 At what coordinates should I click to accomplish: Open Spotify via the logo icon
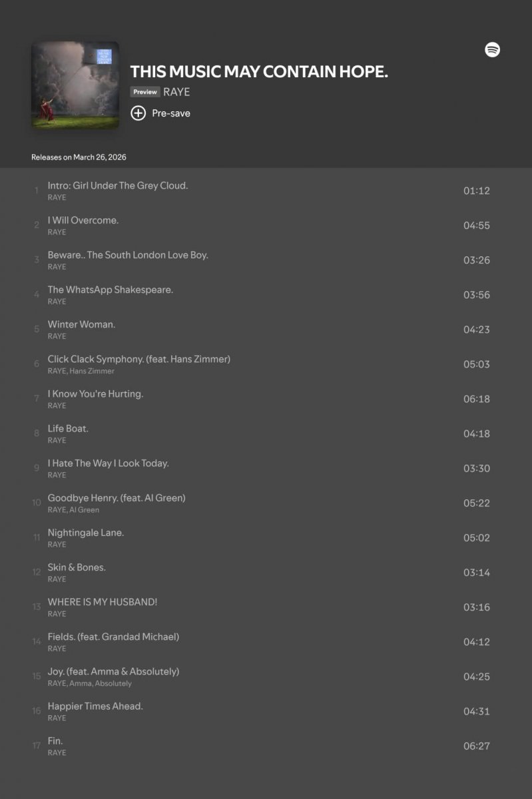point(492,50)
